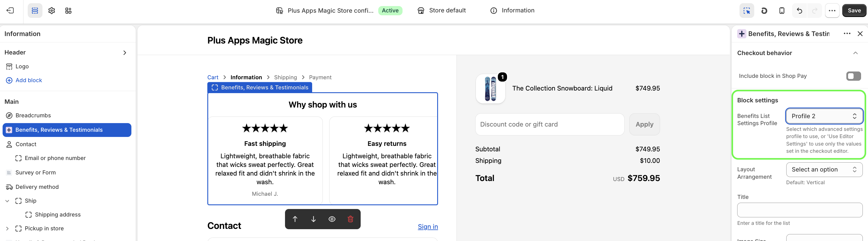The width and height of the screenshot is (868, 241).
Task: Open the settings gear icon
Action: point(52,10)
